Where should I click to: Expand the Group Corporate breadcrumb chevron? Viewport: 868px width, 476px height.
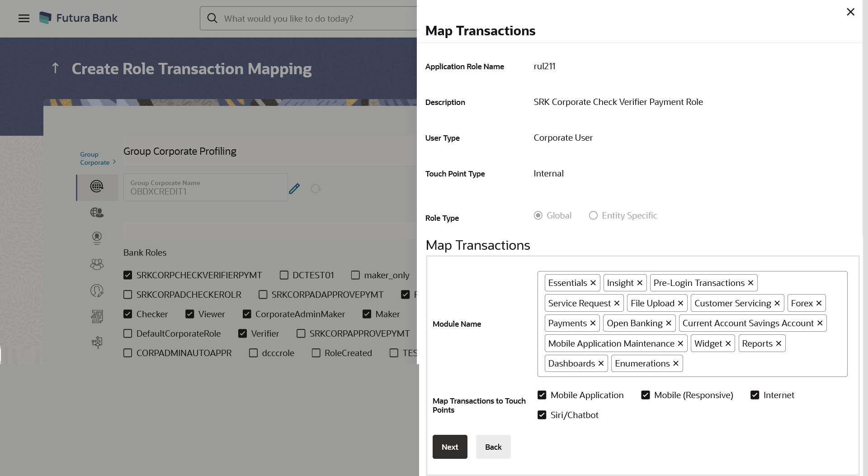[114, 162]
